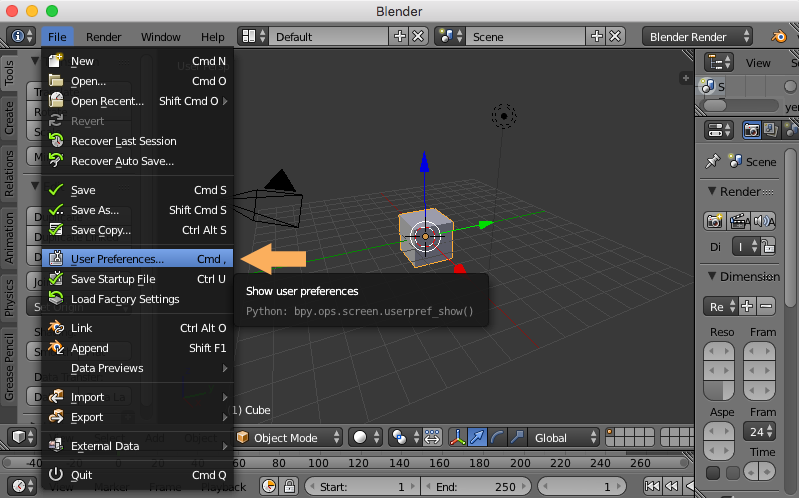Open the Window menu
The width and height of the screenshot is (799, 498).
(x=161, y=37)
